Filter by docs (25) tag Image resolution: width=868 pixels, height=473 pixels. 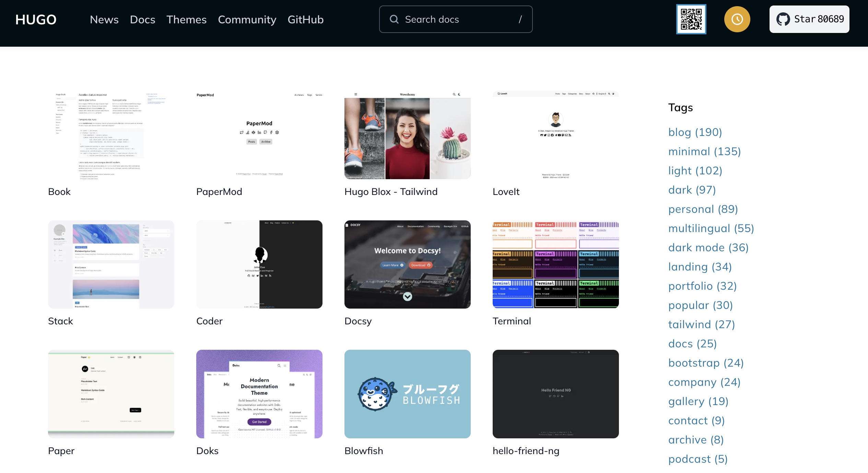[693, 344]
